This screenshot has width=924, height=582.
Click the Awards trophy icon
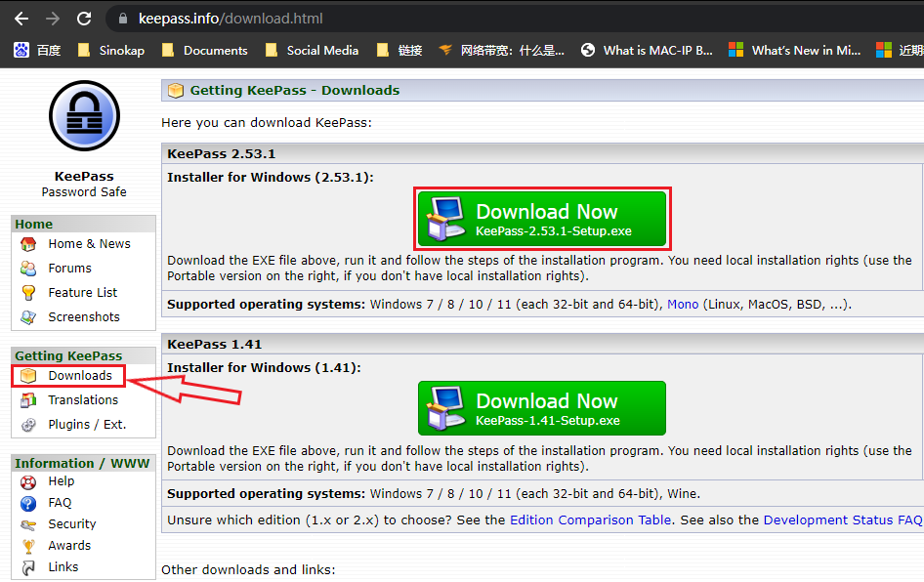coord(29,546)
